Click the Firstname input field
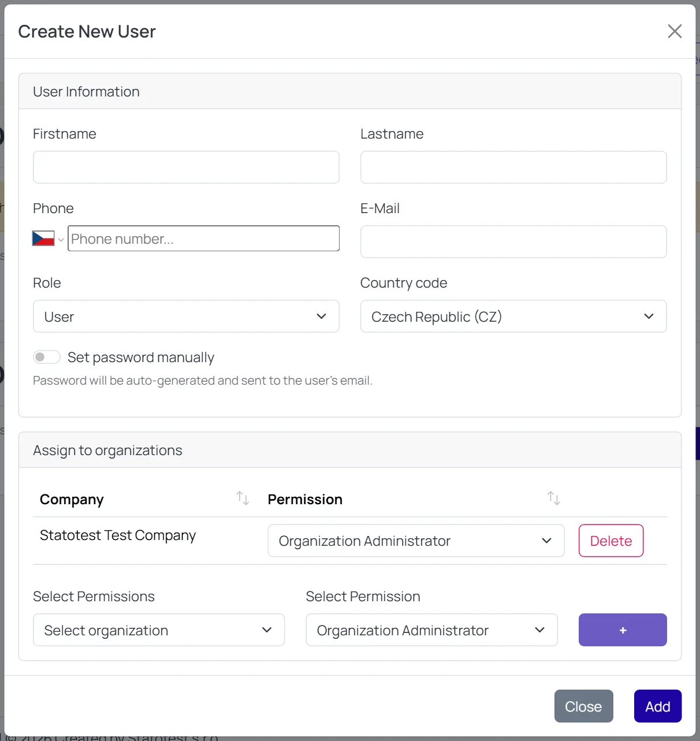This screenshot has width=700, height=741. (x=186, y=167)
